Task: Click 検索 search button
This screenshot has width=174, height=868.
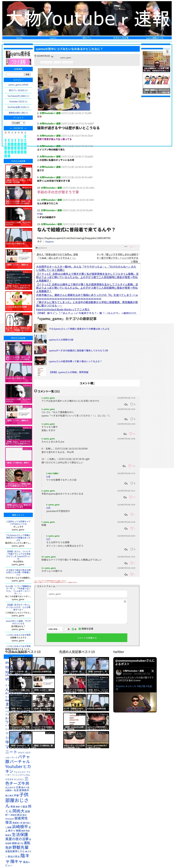Action: [x=27, y=75]
